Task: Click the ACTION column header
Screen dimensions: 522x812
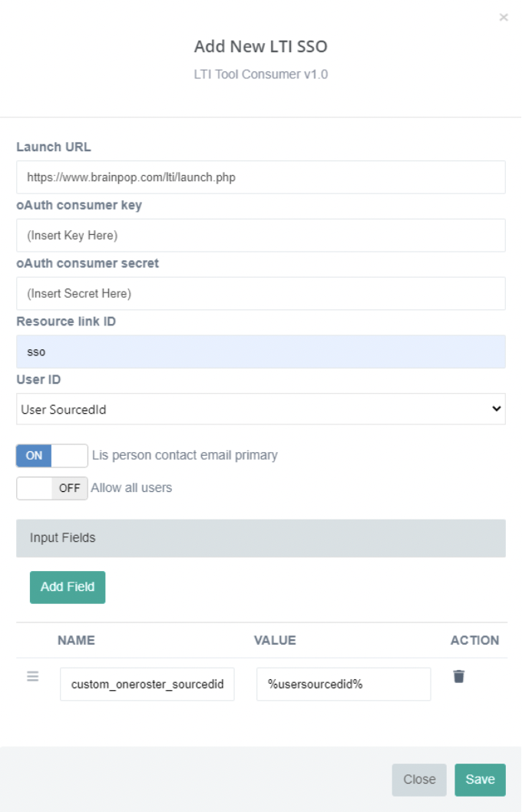Action: tap(474, 640)
